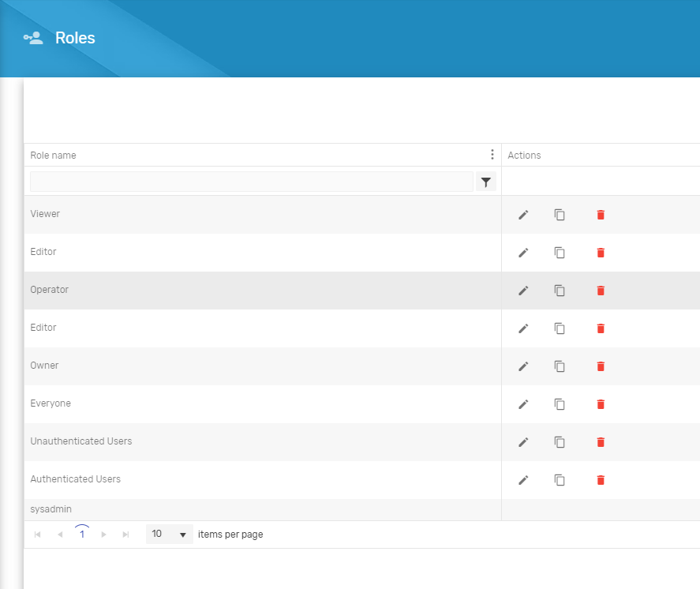Open Role name column options menu
The height and width of the screenshot is (589, 700).
pyautogui.click(x=492, y=155)
